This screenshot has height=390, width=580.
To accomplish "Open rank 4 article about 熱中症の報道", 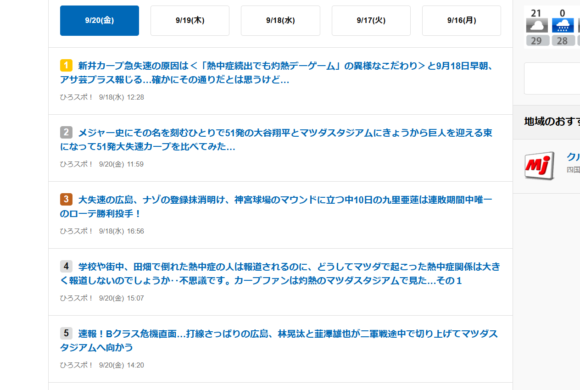I will pos(280,274).
